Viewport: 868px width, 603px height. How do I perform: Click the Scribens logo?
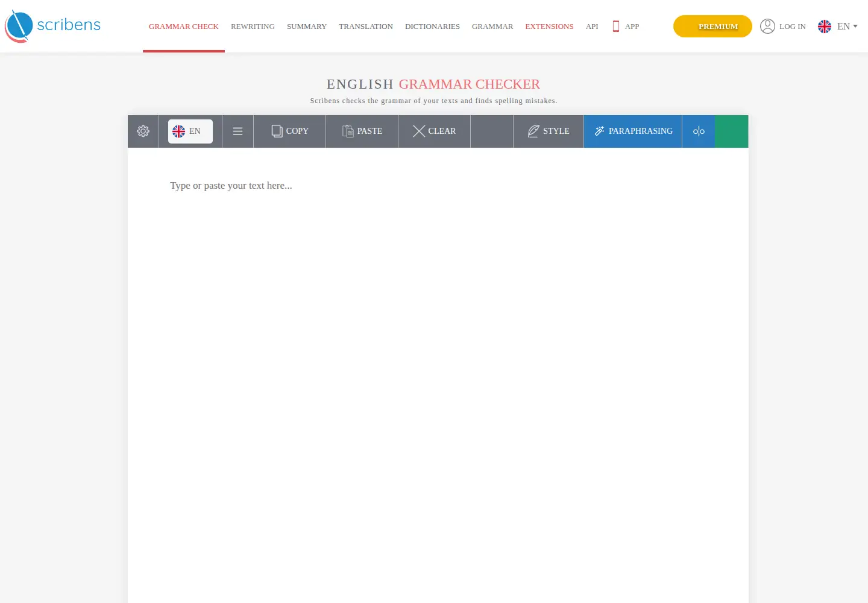pyautogui.click(x=52, y=26)
